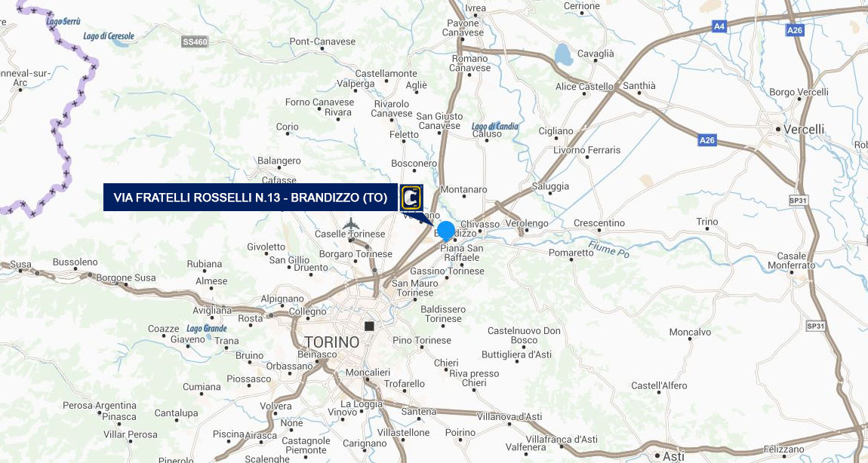Click the airplane icon near Caselle Torinese
868x463 pixels.
351,223
